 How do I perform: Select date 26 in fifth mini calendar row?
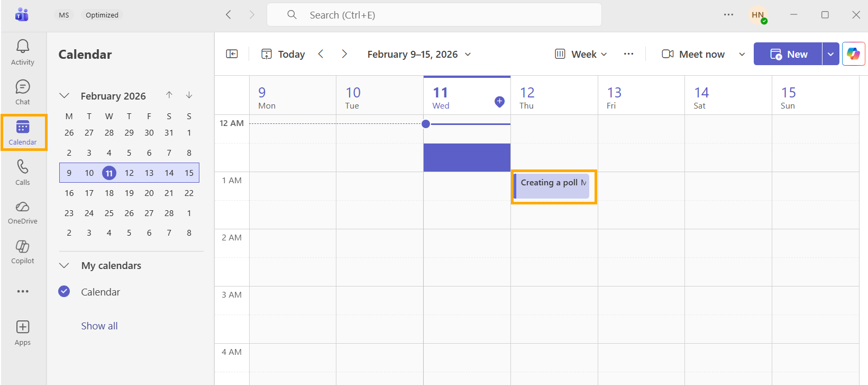[129, 213]
